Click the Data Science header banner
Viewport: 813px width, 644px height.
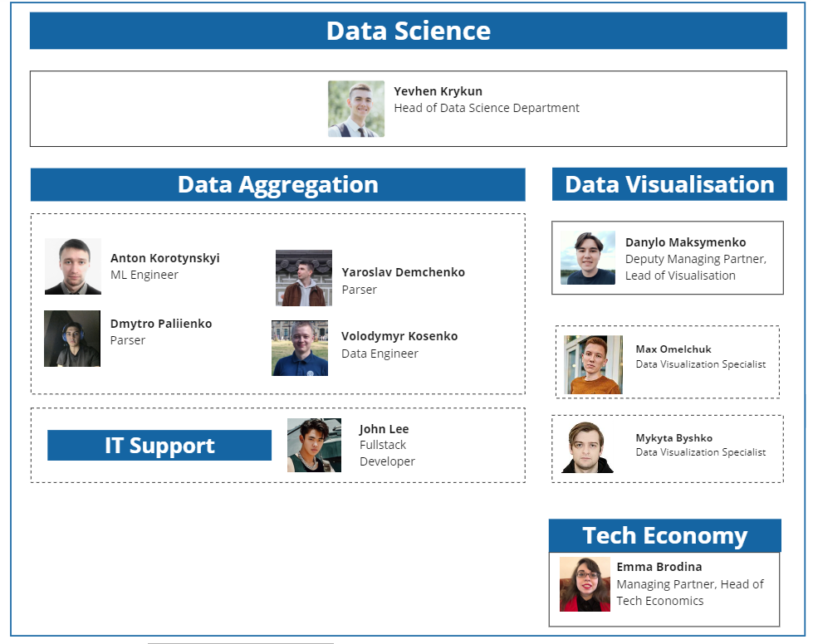[x=408, y=31]
